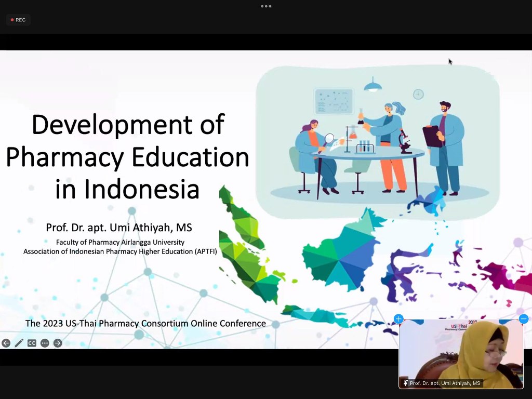This screenshot has height=399, width=532.
Task: Click the US-Thai Pharmacy Consortium footer text
Action: [x=145, y=323]
